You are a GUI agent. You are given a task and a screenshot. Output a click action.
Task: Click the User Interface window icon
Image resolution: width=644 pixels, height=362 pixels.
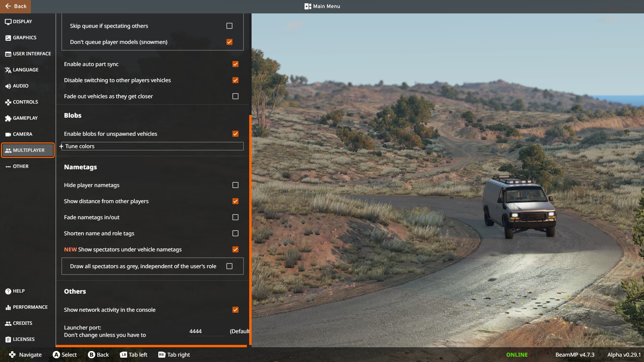pos(8,54)
